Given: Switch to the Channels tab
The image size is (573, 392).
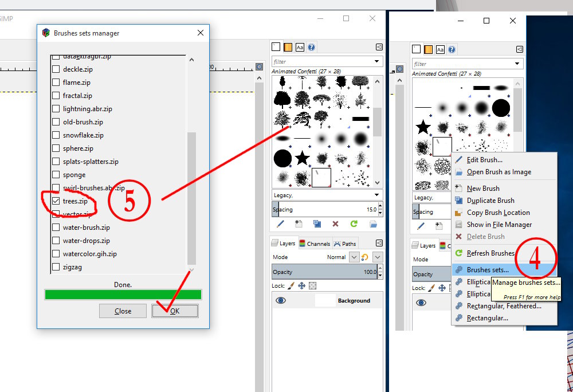Looking at the screenshot, I should pyautogui.click(x=315, y=244).
